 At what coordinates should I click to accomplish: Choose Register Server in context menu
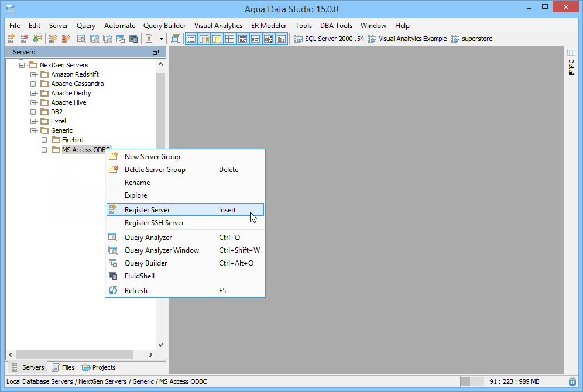point(185,210)
